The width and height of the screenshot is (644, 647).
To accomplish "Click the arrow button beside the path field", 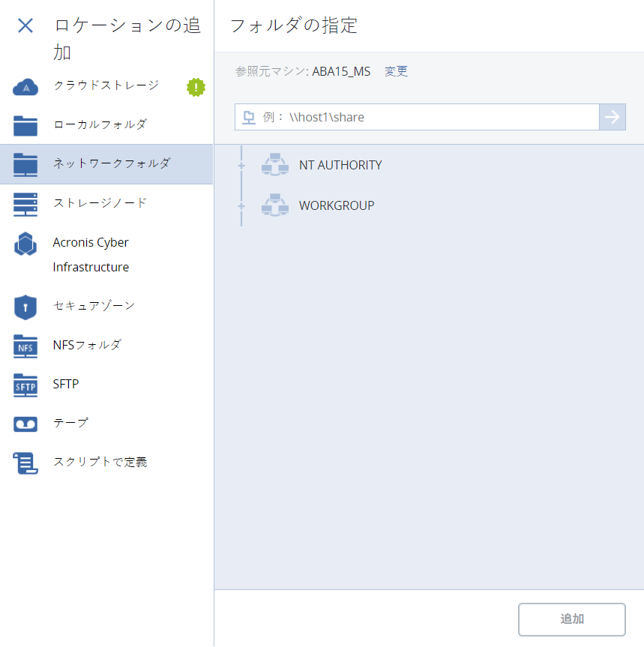I will click(613, 117).
